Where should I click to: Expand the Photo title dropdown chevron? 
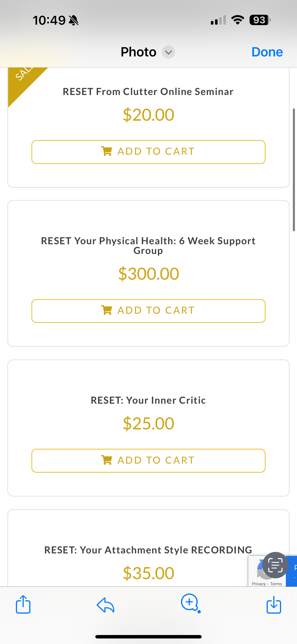point(169,52)
